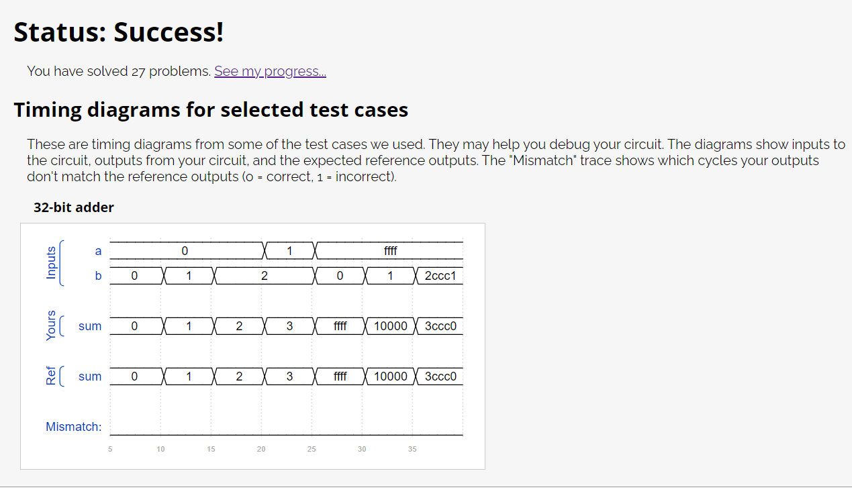The image size is (852, 504).
Task: Click the Status: Success! heading
Action: coord(119,32)
